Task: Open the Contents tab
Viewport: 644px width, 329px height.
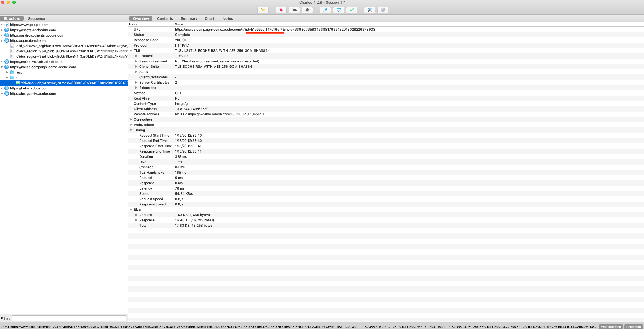Action: [x=165, y=18]
